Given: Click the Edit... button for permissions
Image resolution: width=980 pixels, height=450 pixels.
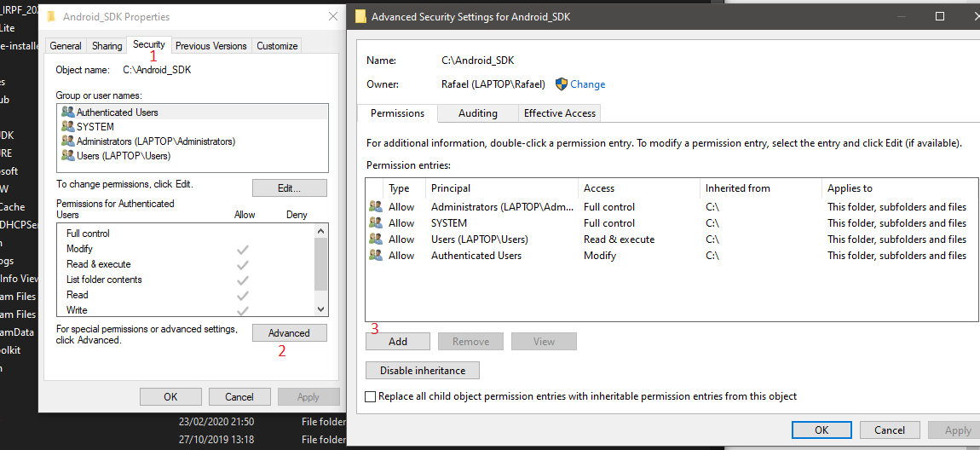Looking at the screenshot, I should [290, 187].
